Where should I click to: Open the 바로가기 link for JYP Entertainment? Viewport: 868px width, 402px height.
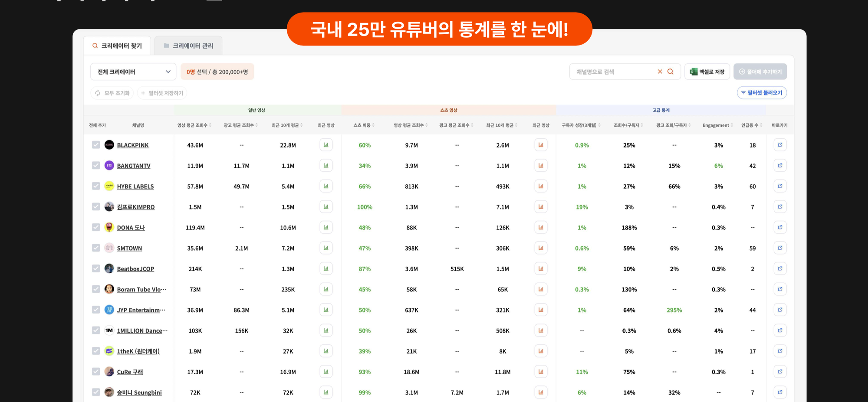point(780,310)
